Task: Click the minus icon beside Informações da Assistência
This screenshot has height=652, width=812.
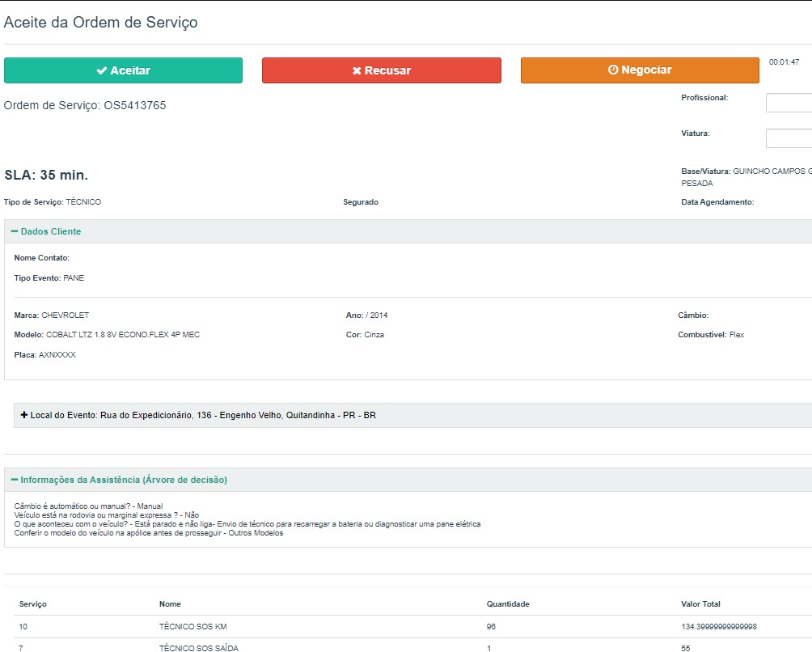Action: (15, 480)
